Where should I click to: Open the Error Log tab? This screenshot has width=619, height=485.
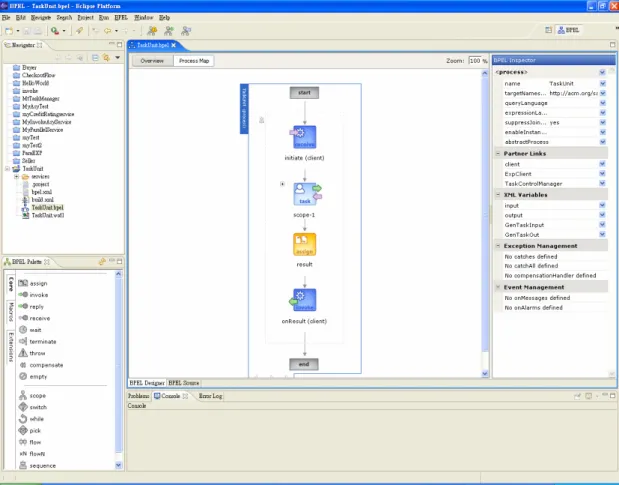tap(210, 396)
